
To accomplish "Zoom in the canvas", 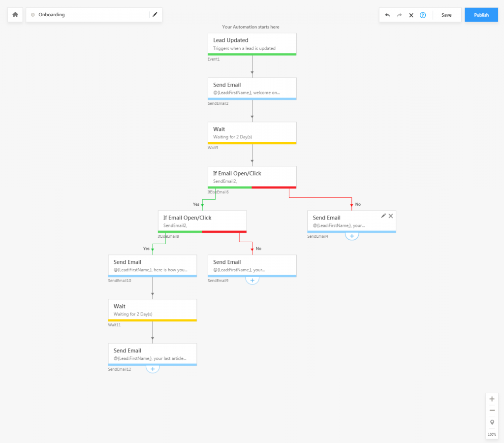I will point(492,399).
